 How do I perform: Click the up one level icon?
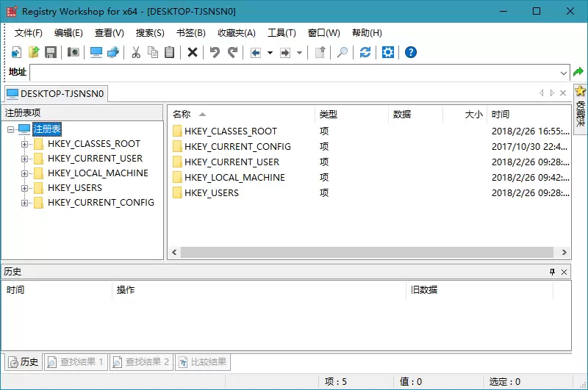click(320, 52)
